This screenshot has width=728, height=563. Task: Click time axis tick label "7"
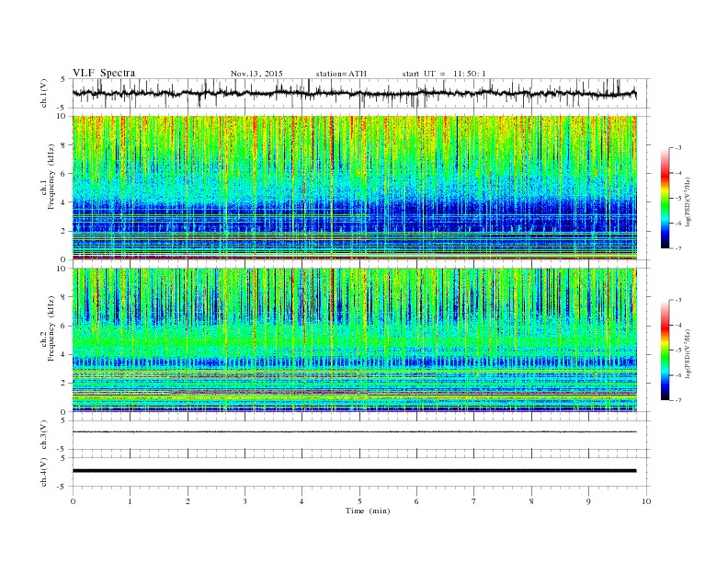[x=474, y=501]
